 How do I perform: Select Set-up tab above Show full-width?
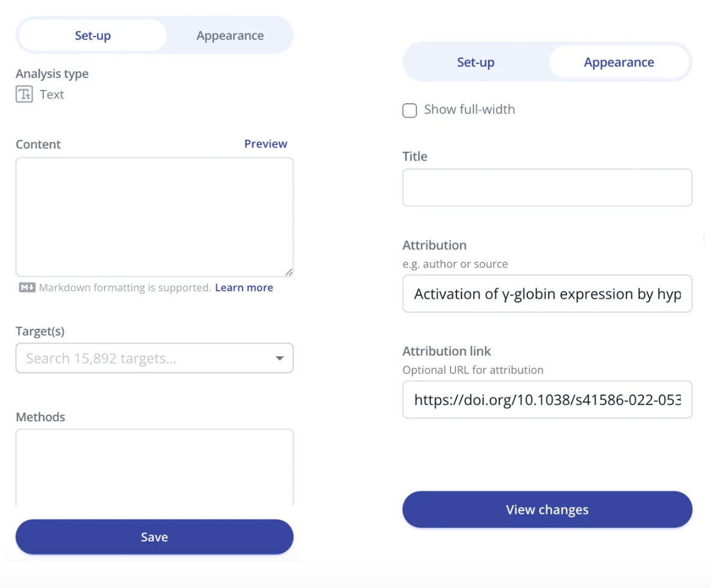coord(476,62)
